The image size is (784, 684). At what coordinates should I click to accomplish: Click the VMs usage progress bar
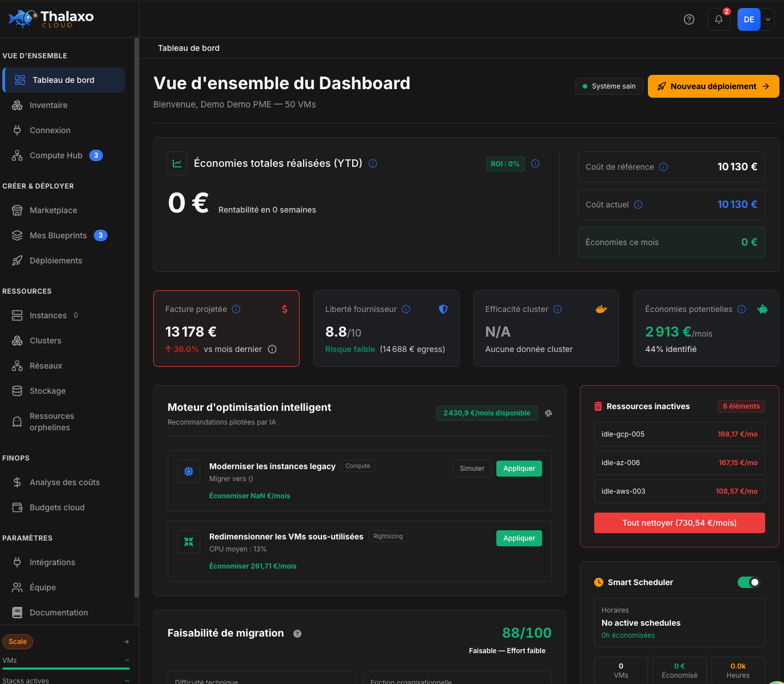[x=66, y=669]
